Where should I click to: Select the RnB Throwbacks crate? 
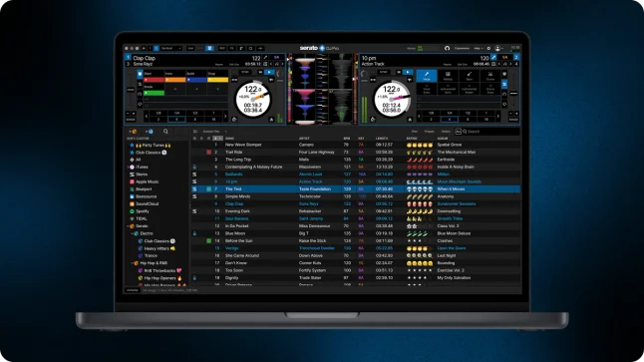pyautogui.click(x=160, y=271)
